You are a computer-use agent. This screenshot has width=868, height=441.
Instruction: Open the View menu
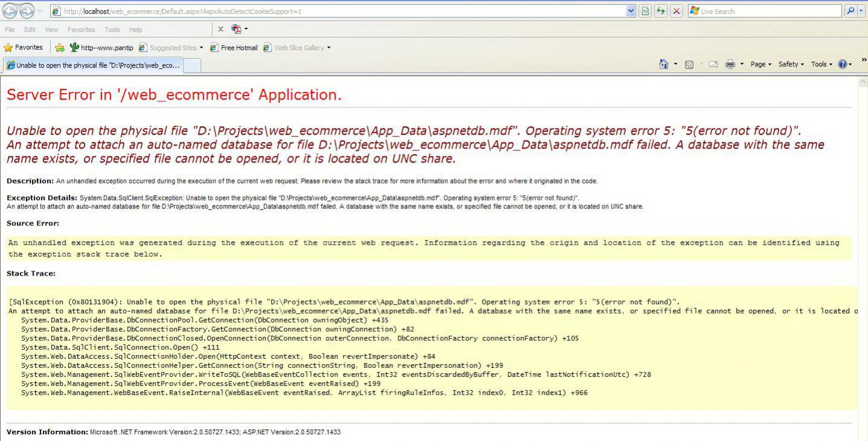point(51,30)
